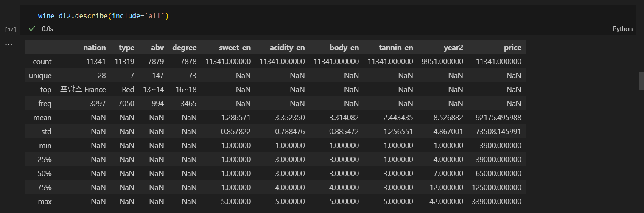Screen dimensions: 644x213
Task: Click the unique nation value 28
Action: coord(101,76)
